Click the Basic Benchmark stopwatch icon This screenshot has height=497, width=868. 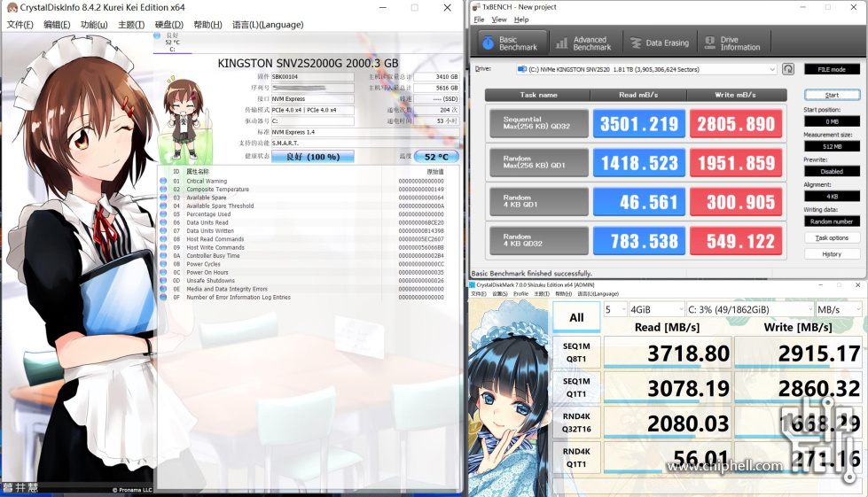click(488, 43)
